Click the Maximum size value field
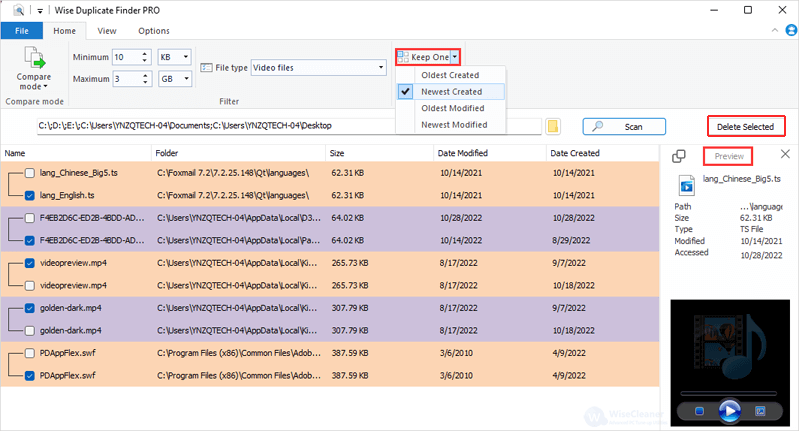The width and height of the screenshot is (799, 431). [126, 79]
